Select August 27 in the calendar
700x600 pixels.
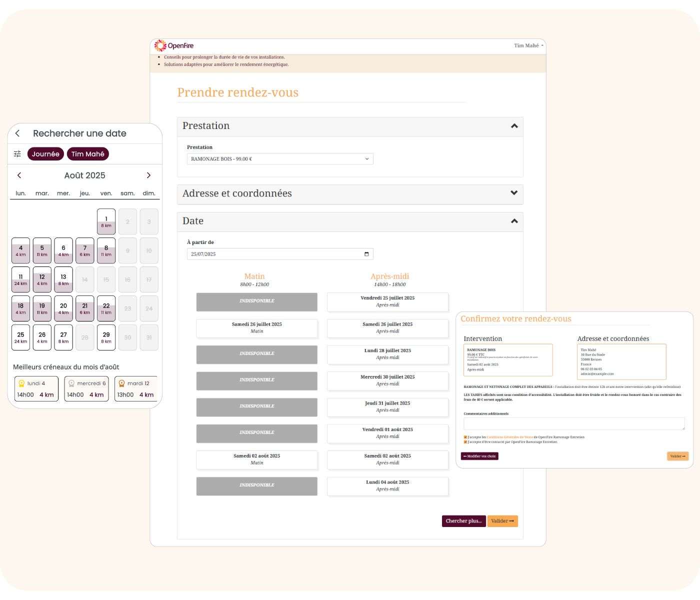coord(63,338)
